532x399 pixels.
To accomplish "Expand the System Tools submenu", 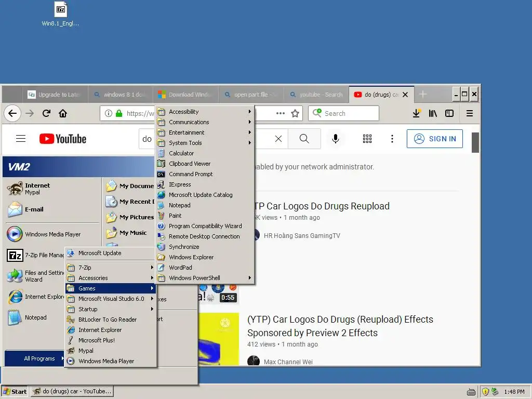I will [x=205, y=143].
